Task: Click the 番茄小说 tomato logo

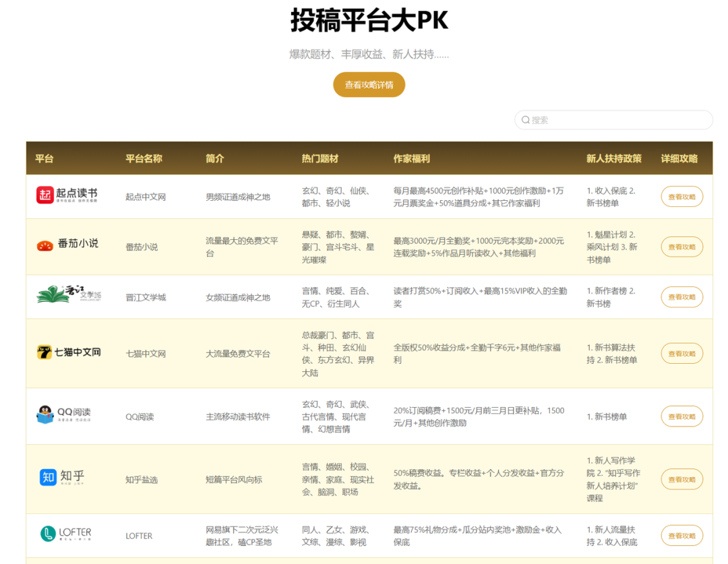Action: [x=68, y=244]
